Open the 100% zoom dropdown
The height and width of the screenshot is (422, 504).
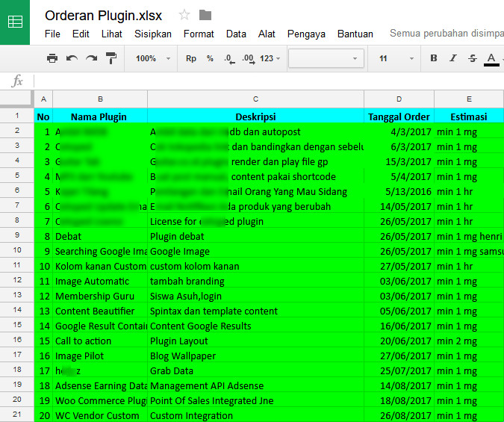pos(152,58)
